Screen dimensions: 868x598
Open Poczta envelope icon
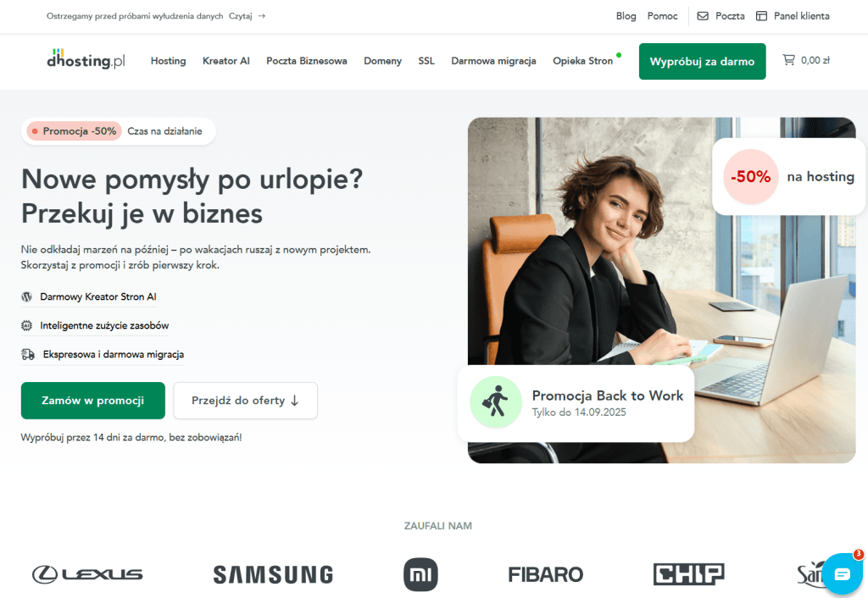click(x=703, y=16)
